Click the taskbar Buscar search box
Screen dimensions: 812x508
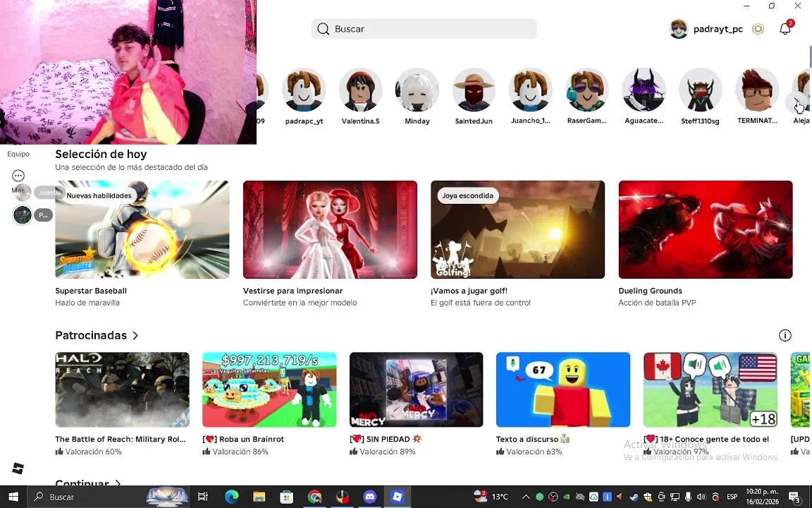[108, 497]
